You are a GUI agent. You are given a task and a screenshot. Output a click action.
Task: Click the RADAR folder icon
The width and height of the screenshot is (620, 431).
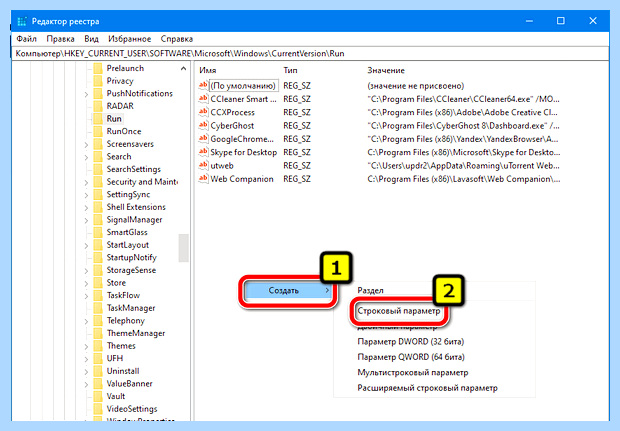pyautogui.click(x=98, y=106)
